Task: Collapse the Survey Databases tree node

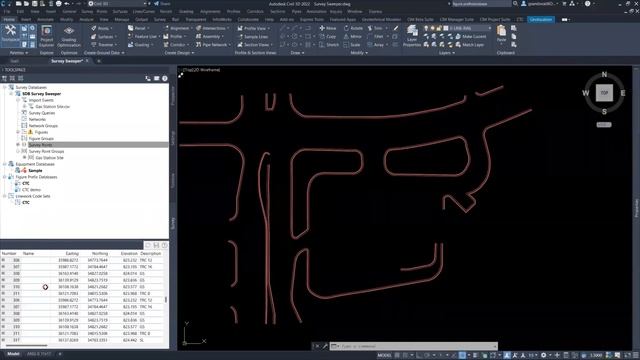Action: pyautogui.click(x=5, y=87)
